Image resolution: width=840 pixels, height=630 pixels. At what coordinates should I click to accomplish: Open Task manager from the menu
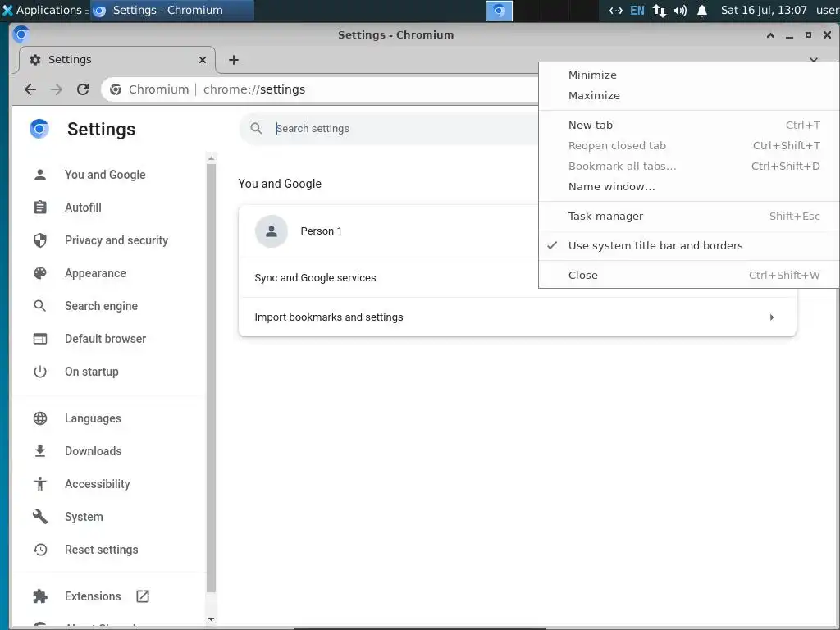point(689,216)
